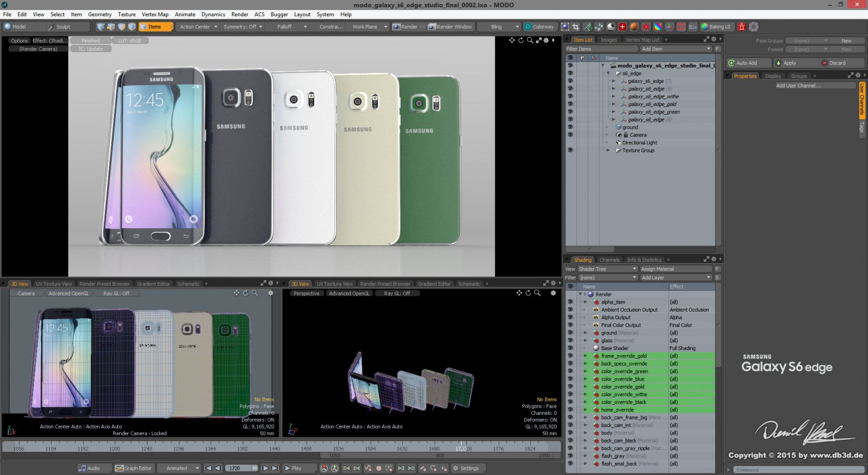Click the crop tool icon in toolbar
Viewport: 868px width, 475px height.
point(576,27)
